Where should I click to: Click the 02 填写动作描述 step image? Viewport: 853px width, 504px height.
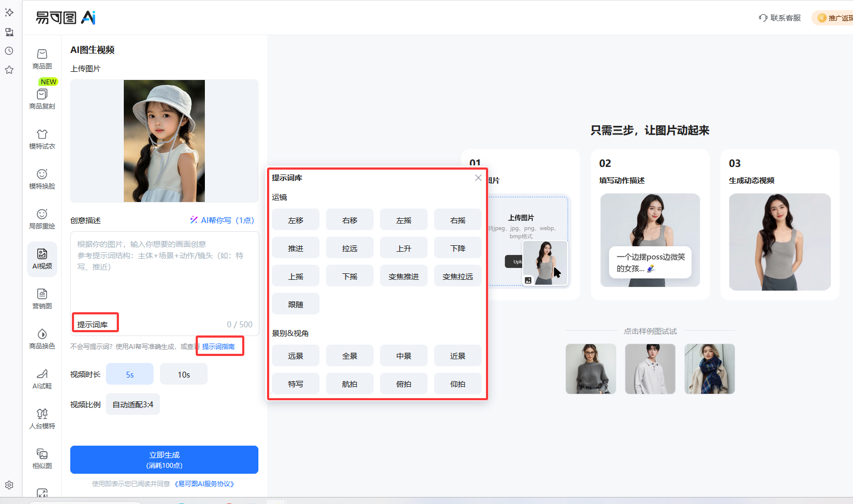[650, 240]
